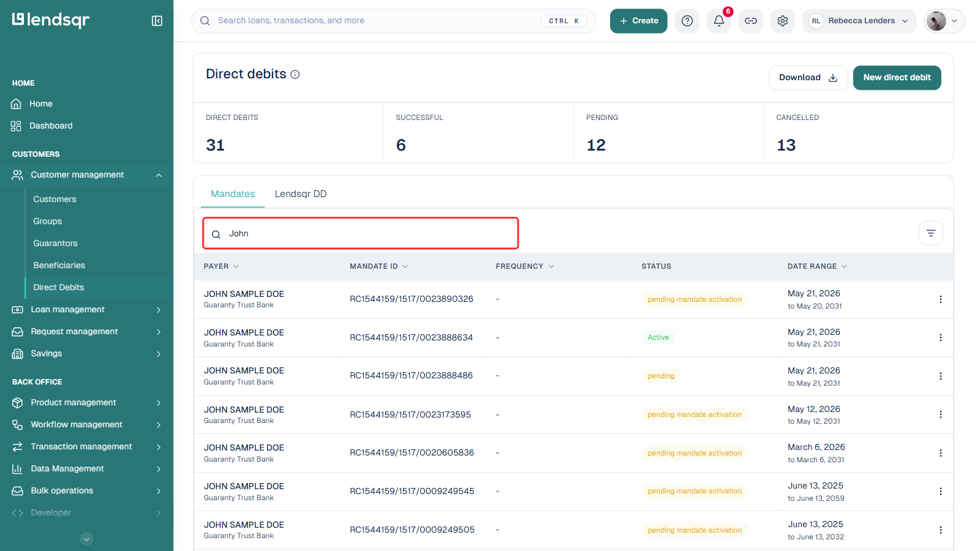Open settings gear icon in header

(783, 21)
